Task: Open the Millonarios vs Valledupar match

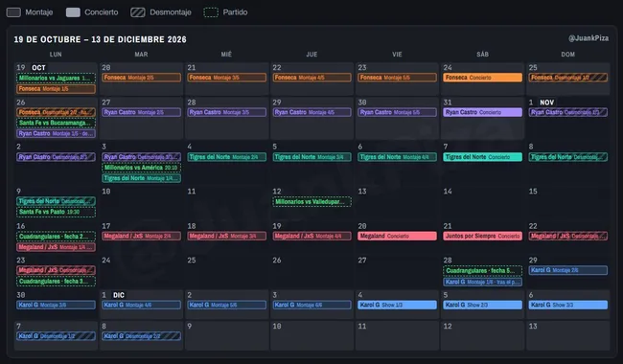Action: point(312,202)
